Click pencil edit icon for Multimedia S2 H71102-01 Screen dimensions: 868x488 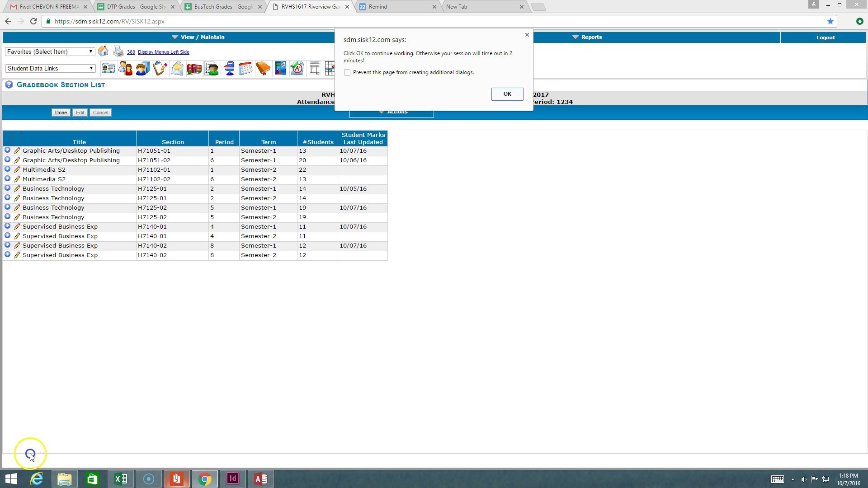[x=17, y=169]
